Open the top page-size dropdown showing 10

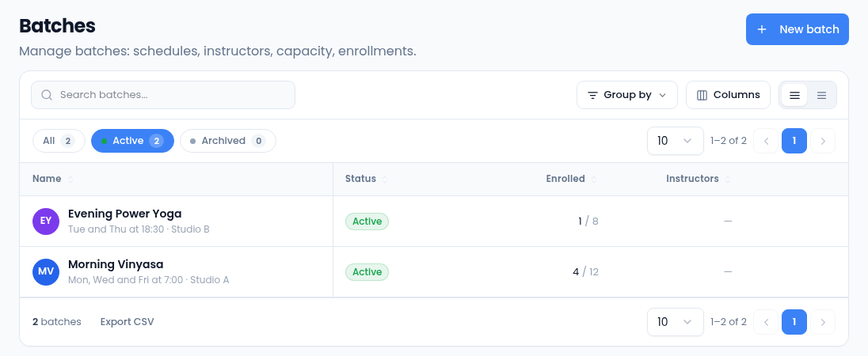coord(676,141)
